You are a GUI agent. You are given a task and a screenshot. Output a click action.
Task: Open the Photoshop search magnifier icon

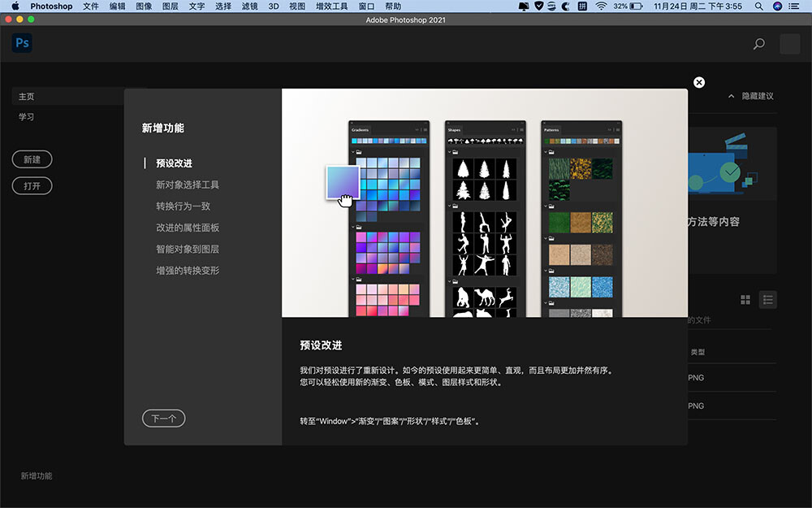(758, 44)
